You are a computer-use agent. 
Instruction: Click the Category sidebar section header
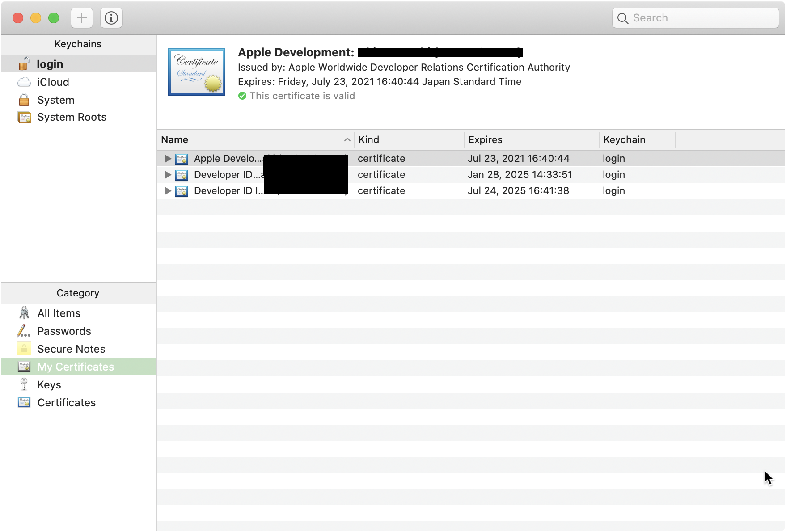coord(78,293)
